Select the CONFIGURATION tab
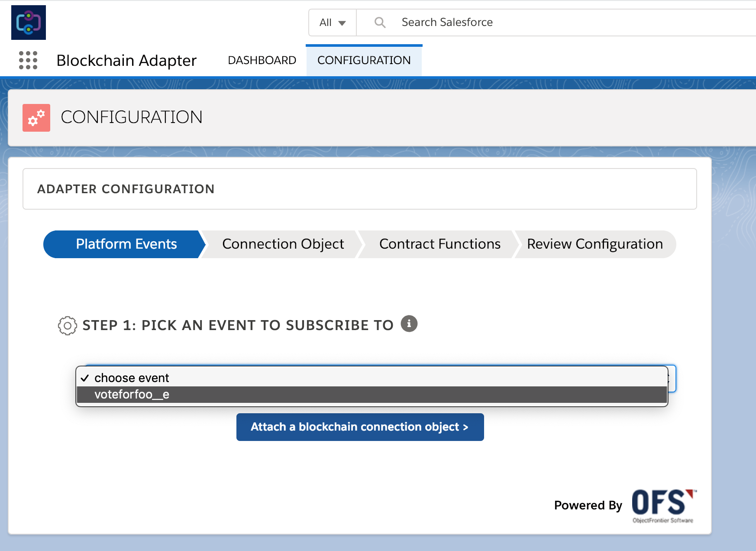This screenshot has height=551, width=756. tap(364, 60)
